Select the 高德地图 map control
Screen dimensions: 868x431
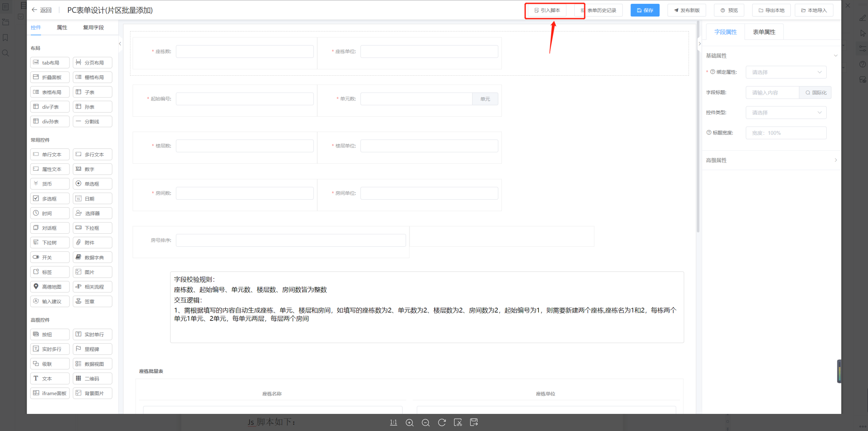(x=50, y=287)
